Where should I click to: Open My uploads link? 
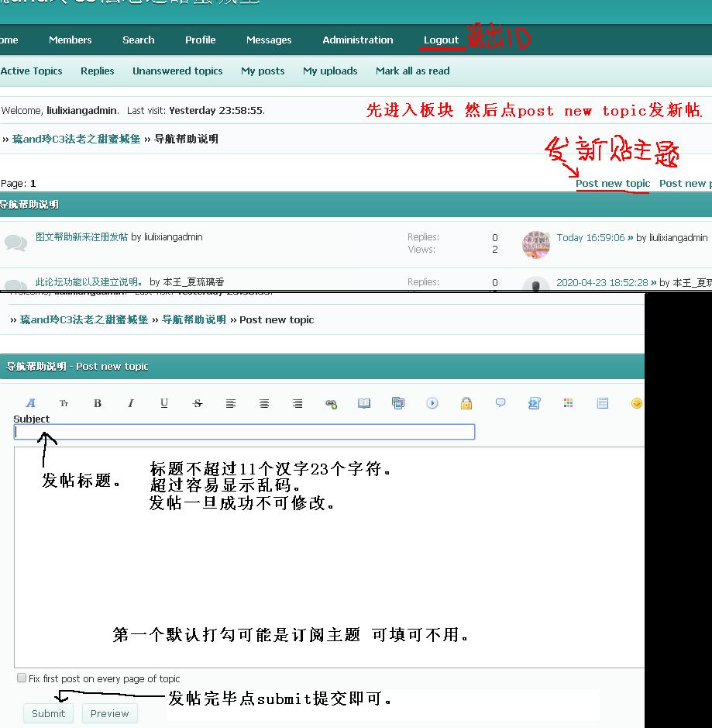pyautogui.click(x=330, y=71)
